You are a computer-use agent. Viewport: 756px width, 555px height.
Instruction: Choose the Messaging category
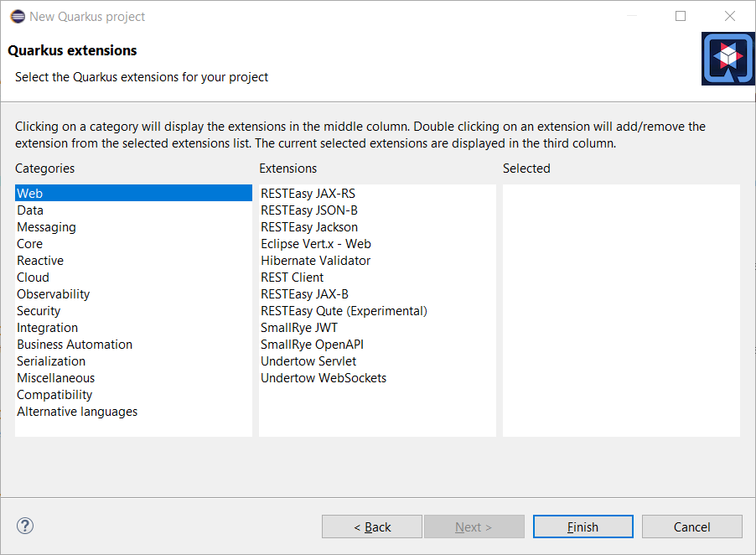46,227
